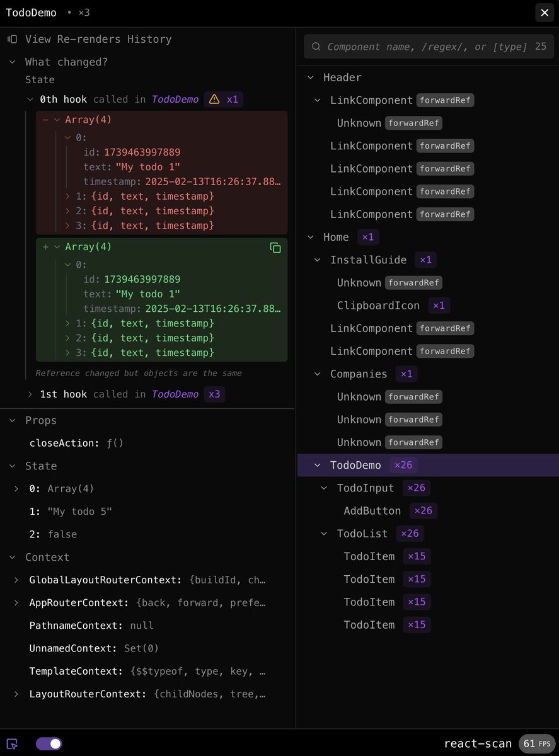The width and height of the screenshot is (559, 756).
Task: Click the ×3 badge next to 1st hook
Action: tap(214, 394)
